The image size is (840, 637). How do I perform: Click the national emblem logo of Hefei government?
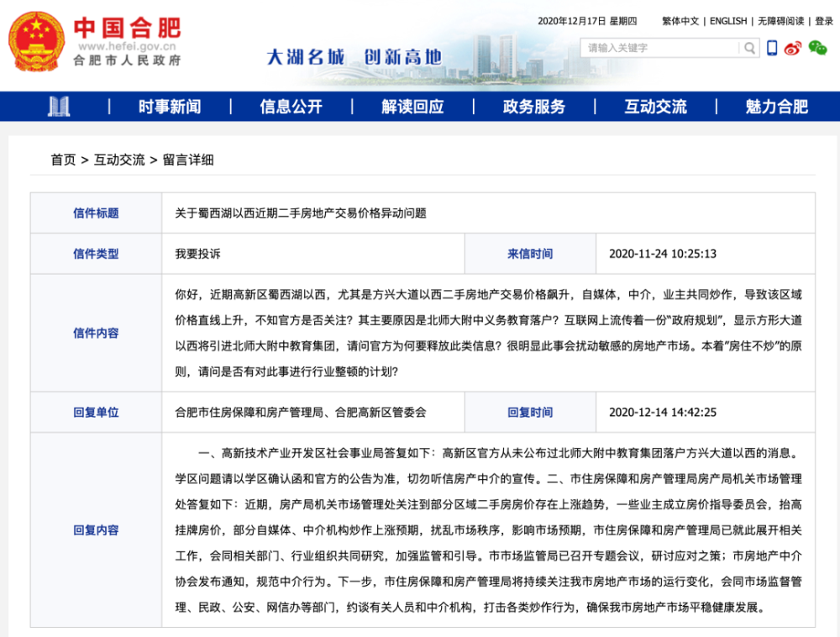(36, 42)
